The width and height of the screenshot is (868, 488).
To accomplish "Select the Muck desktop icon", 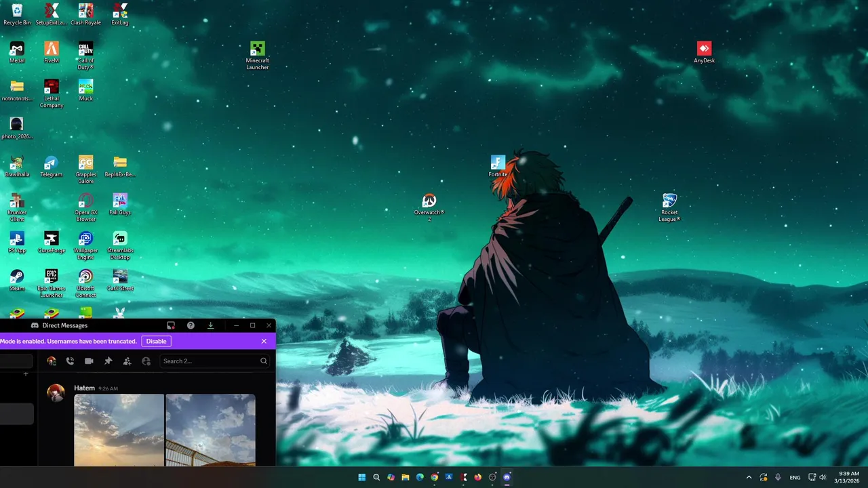I will (x=85, y=91).
